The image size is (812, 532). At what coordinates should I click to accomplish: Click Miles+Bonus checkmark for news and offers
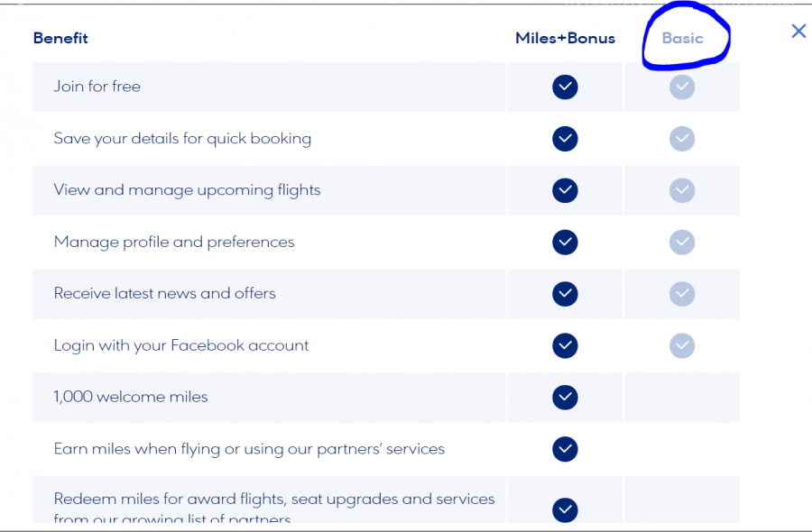coord(565,294)
